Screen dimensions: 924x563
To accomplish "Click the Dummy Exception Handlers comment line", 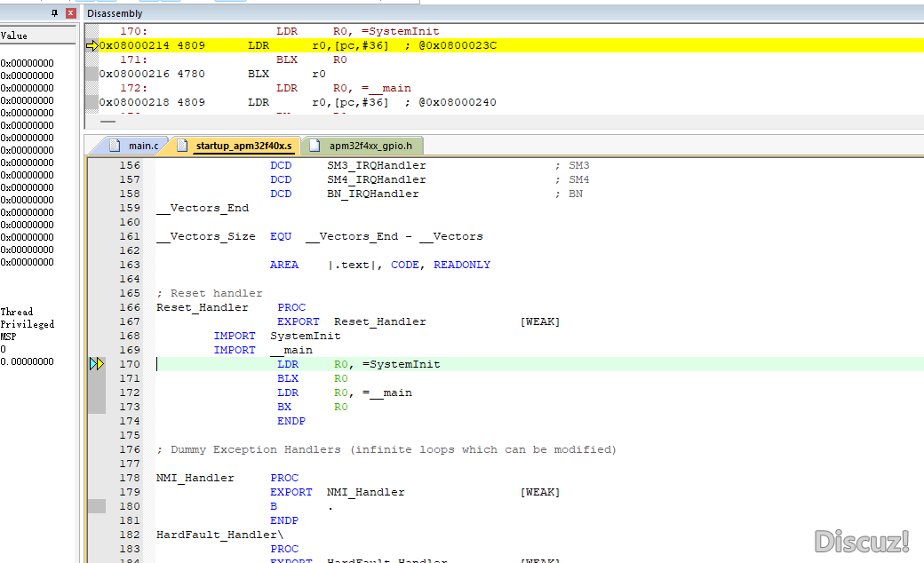I will tap(386, 449).
